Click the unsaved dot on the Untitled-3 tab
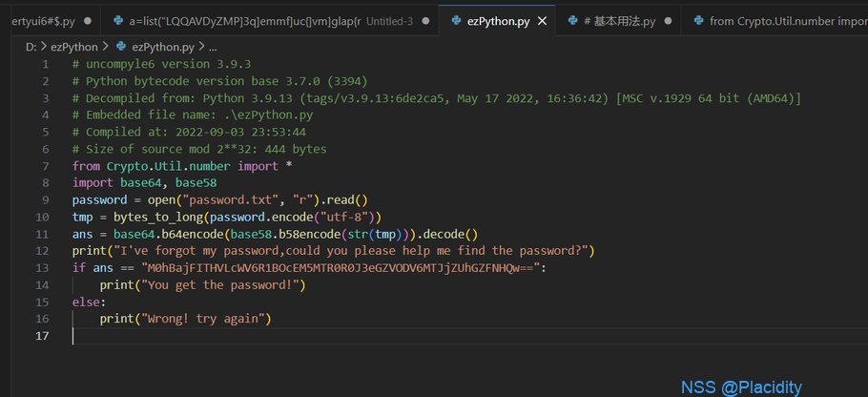 pyautogui.click(x=425, y=21)
